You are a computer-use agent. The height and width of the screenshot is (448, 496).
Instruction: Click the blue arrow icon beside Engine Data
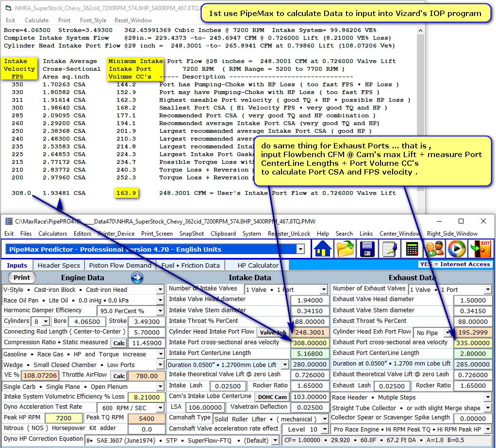point(137,278)
